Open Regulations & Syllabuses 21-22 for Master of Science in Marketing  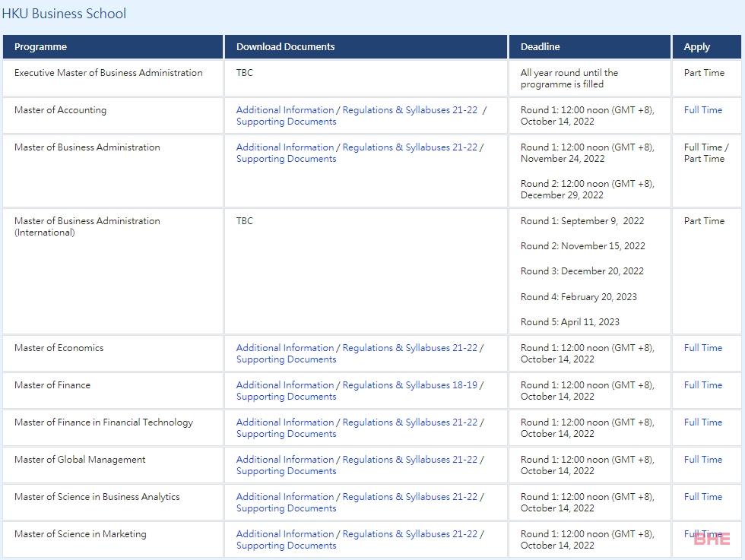(x=410, y=534)
